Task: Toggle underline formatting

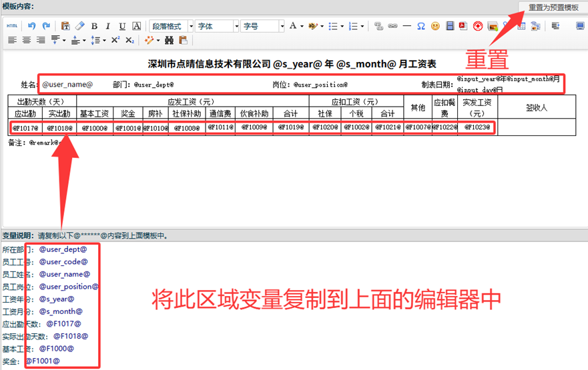Action: 122,26
